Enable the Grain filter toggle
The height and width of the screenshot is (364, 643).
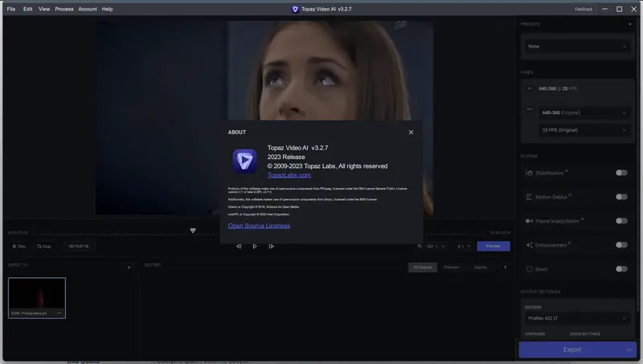click(x=621, y=269)
